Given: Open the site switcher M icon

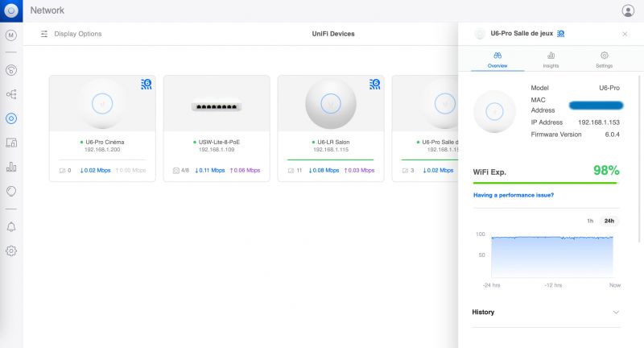Looking at the screenshot, I should tap(11, 35).
